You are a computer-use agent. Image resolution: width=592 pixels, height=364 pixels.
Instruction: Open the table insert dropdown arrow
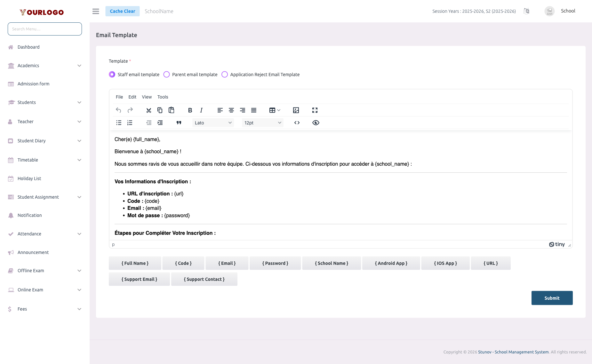[x=278, y=110]
